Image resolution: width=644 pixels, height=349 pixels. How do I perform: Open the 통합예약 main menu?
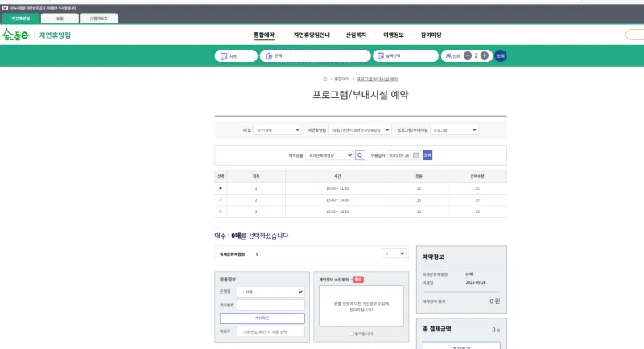click(264, 35)
